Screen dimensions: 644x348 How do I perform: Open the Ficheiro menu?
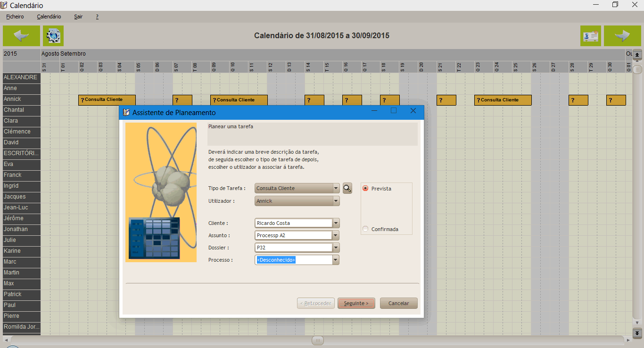point(15,17)
